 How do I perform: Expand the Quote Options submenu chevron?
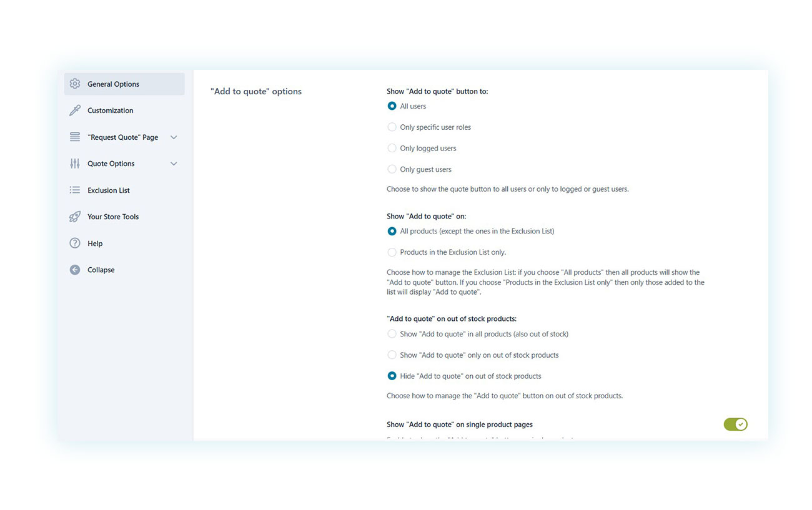174,164
